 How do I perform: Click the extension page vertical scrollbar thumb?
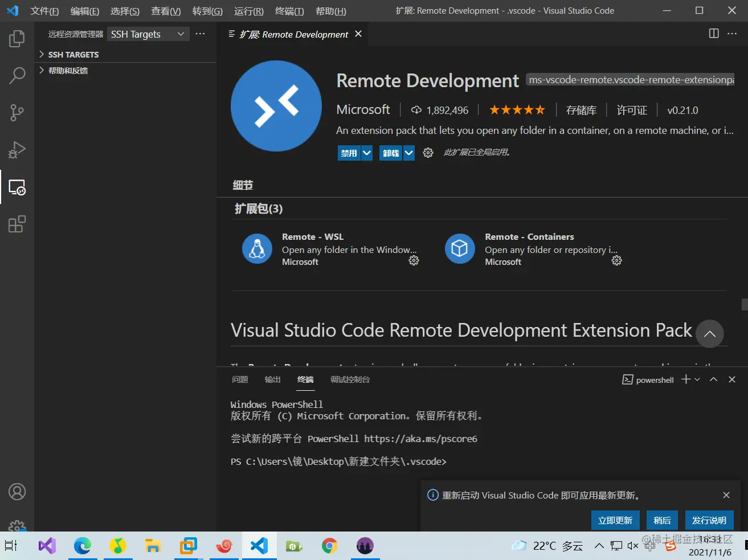coord(745,305)
